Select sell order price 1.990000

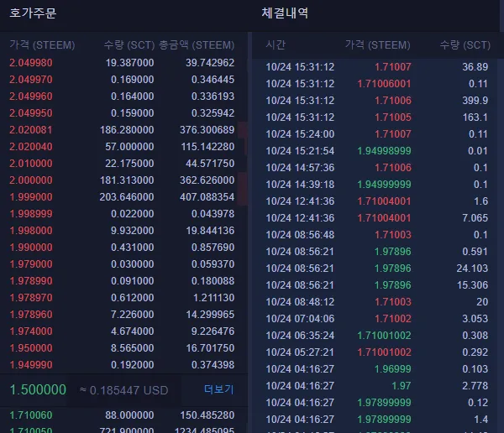31,247
